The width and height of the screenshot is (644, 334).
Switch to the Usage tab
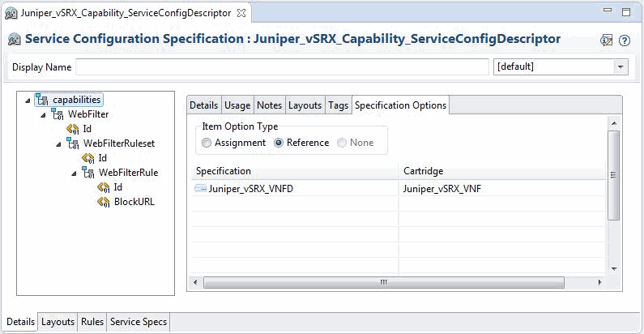click(x=237, y=105)
